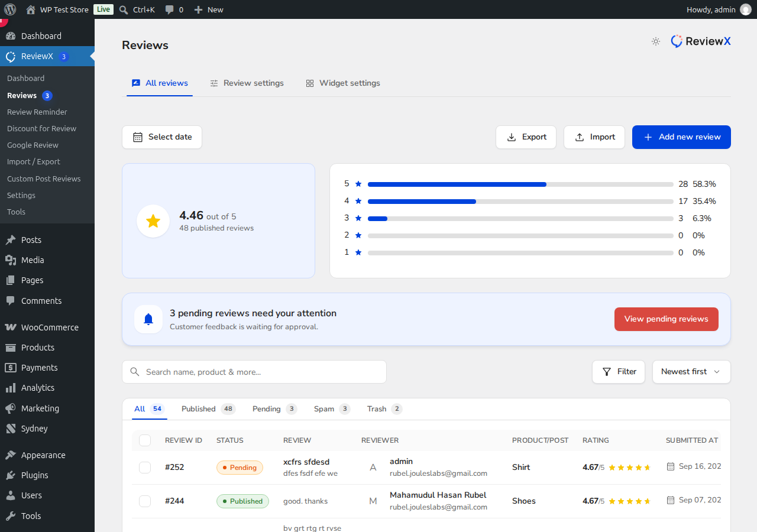This screenshot has height=532, width=757.
Task: Click the Marketing megaphone icon
Action: click(x=11, y=408)
